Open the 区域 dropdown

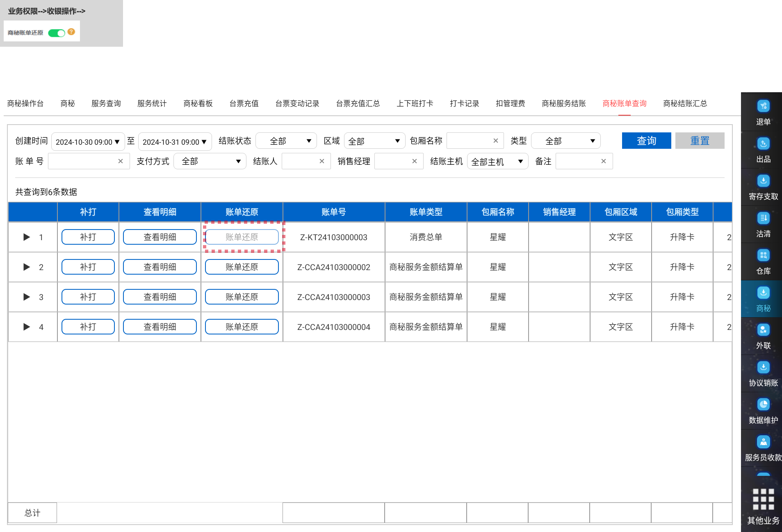coord(375,141)
